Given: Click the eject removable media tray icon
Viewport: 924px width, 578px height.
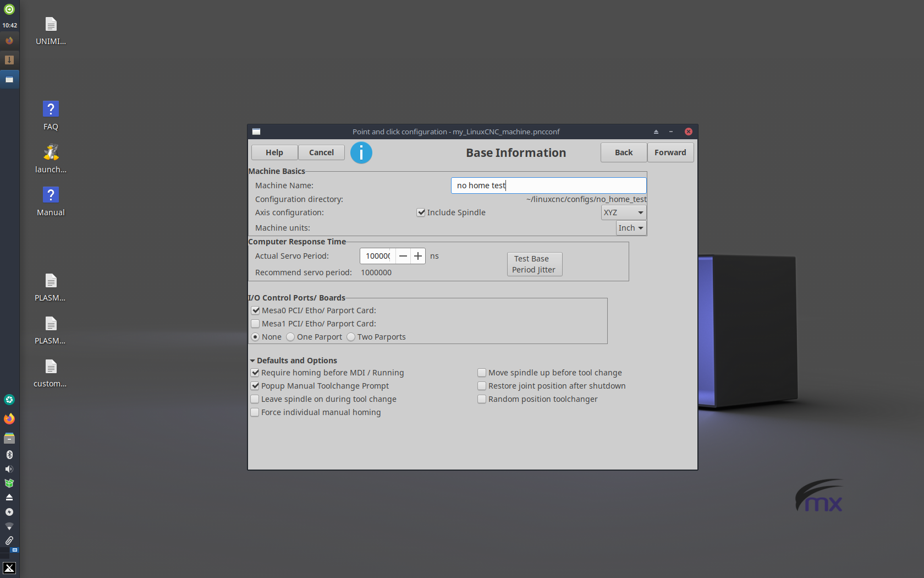Looking at the screenshot, I should [9, 497].
